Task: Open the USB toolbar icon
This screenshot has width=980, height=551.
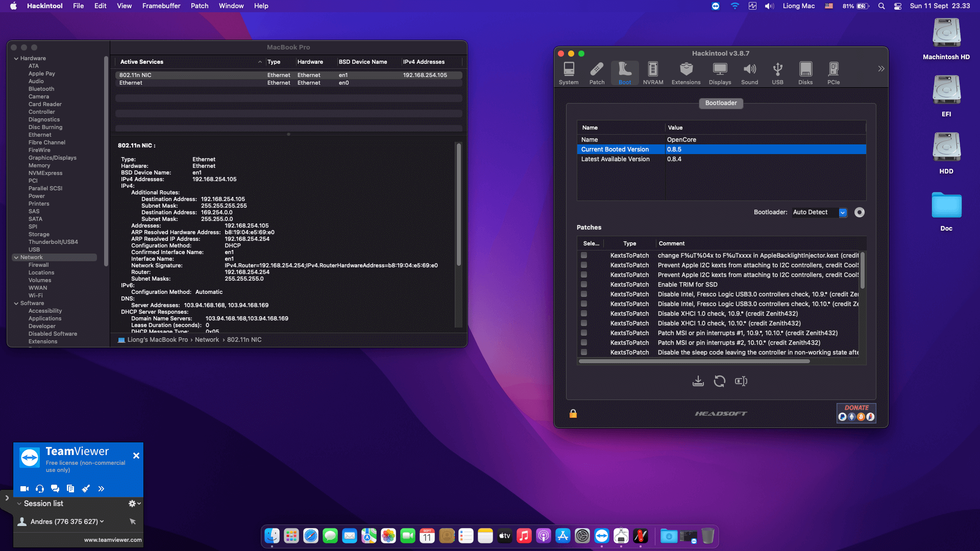Action: point(777,73)
